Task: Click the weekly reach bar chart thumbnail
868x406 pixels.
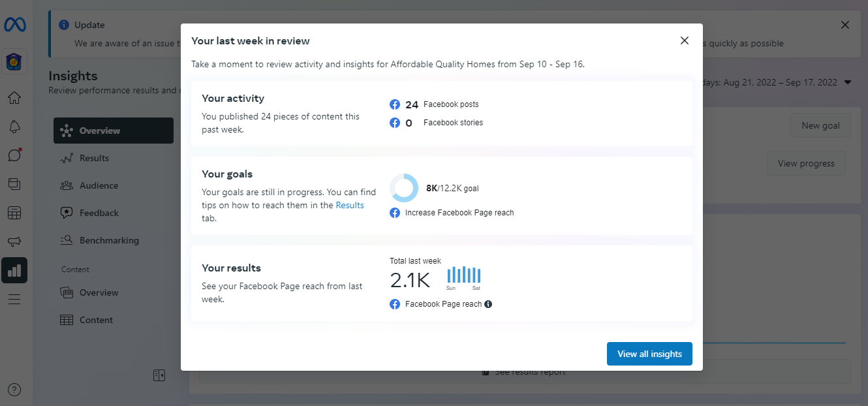Action: (x=463, y=277)
